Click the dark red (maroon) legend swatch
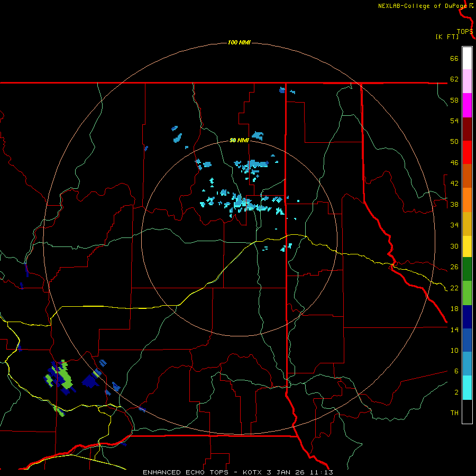476x476 pixels. point(467,129)
